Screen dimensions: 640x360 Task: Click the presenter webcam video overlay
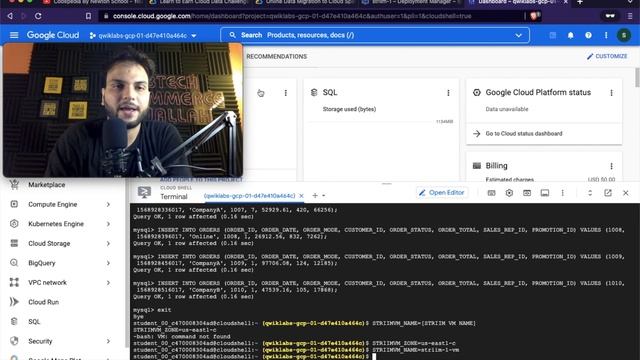(x=123, y=110)
